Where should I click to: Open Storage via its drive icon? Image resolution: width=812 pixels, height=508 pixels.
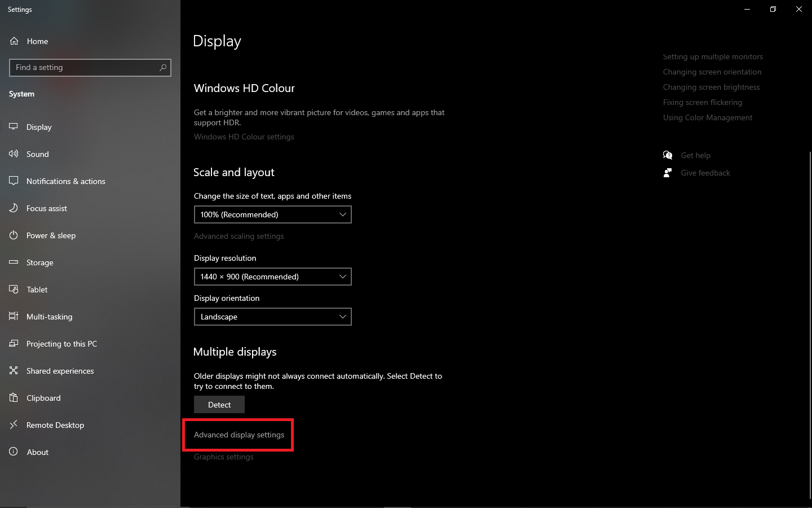pos(14,262)
